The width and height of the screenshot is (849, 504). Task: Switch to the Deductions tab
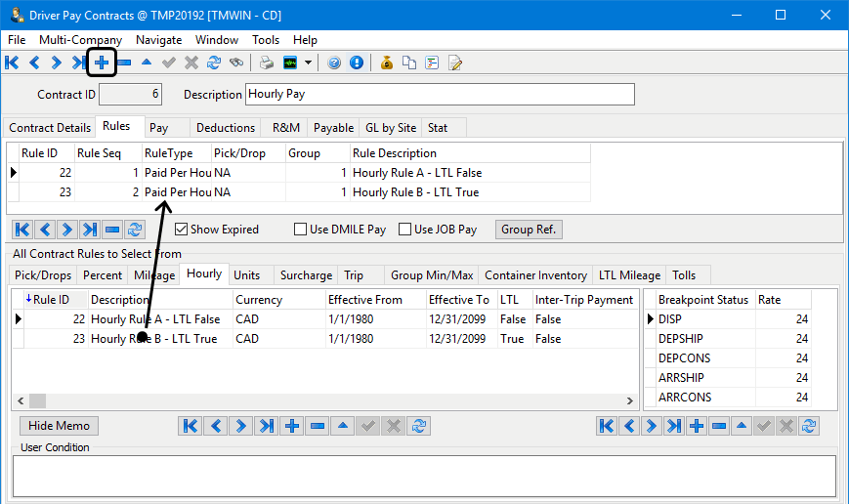point(226,128)
